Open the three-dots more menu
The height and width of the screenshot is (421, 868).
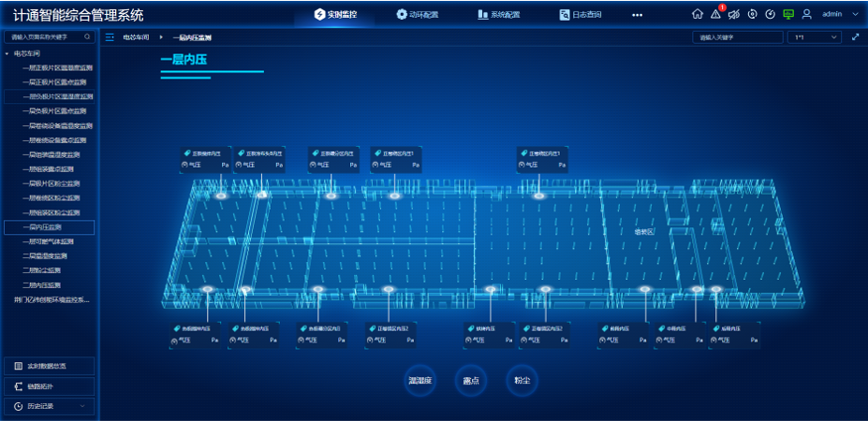637,15
